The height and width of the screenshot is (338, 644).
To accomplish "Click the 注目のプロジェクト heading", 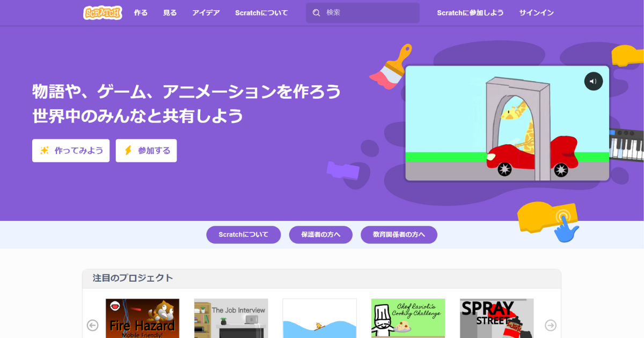I will click(x=133, y=278).
